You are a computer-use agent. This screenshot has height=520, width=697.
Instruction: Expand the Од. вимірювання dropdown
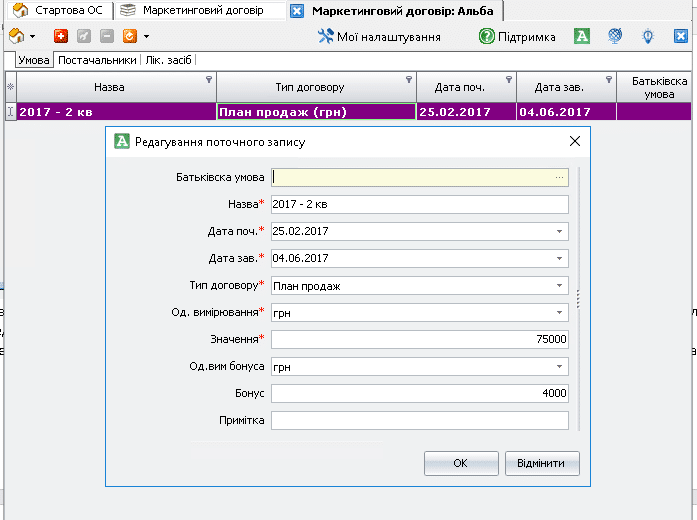[559, 313]
